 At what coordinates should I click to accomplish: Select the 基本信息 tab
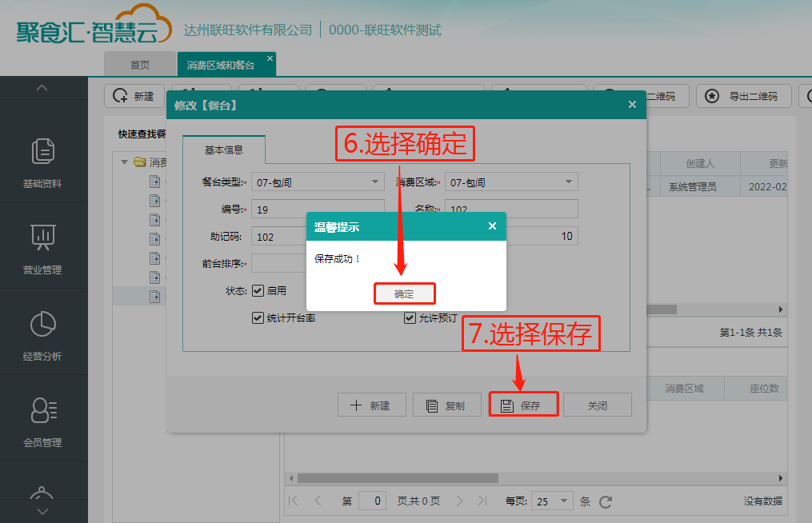224,150
